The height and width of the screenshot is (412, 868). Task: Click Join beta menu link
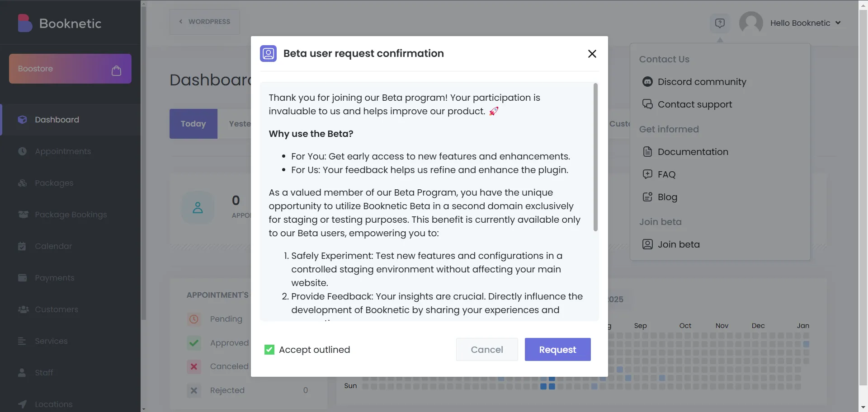point(679,244)
